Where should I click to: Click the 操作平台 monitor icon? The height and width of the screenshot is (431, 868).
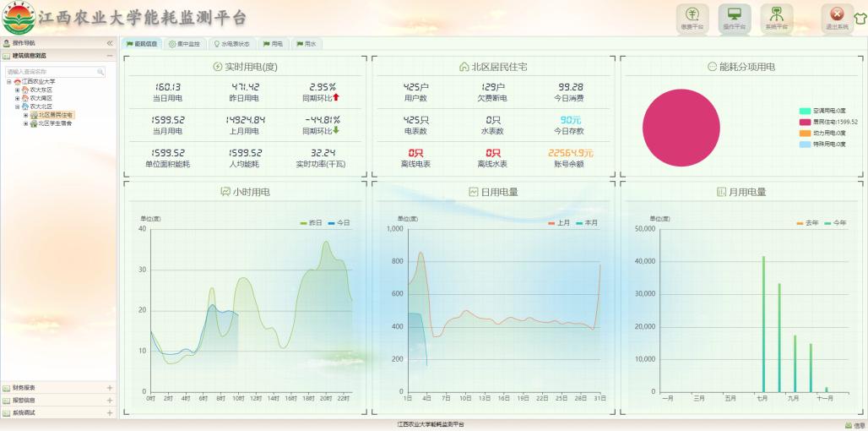tap(734, 17)
